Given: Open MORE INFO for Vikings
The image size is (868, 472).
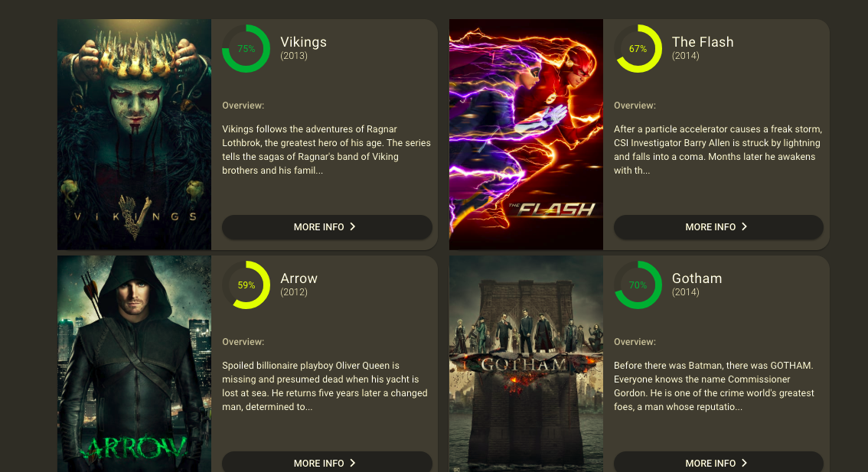Looking at the screenshot, I should [327, 227].
